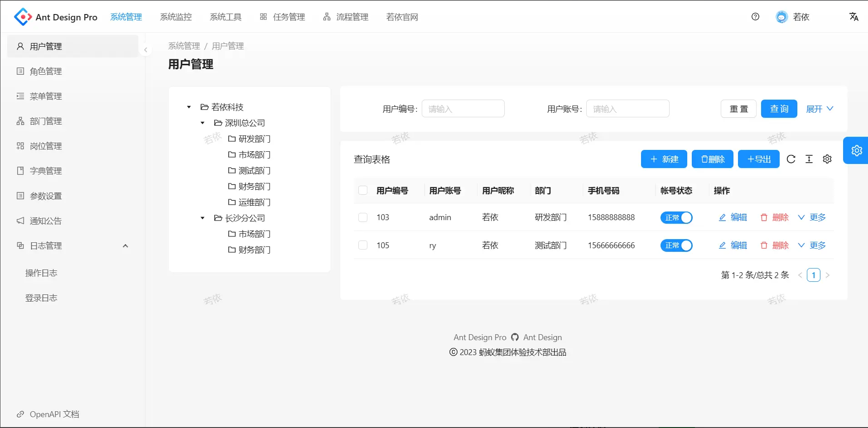Select the 系统管理 top menu
The height and width of the screenshot is (428, 868).
tap(126, 17)
